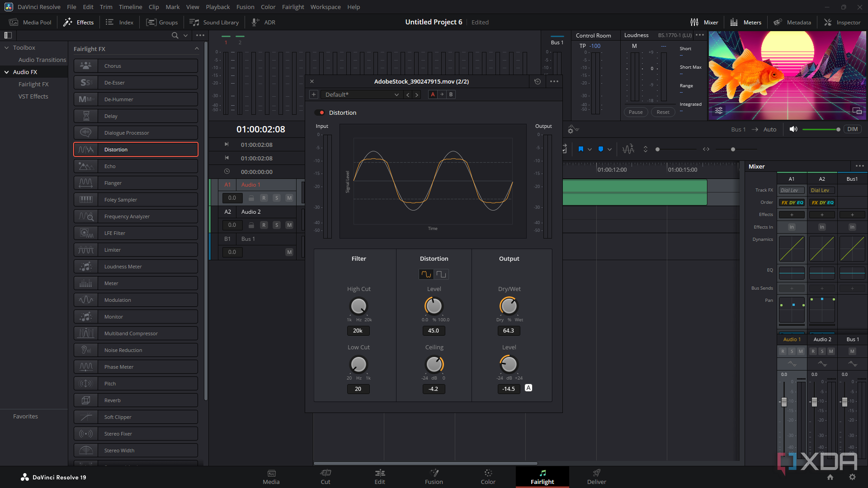
Task: Toggle Distortion effect bypass switch
Action: pos(320,113)
